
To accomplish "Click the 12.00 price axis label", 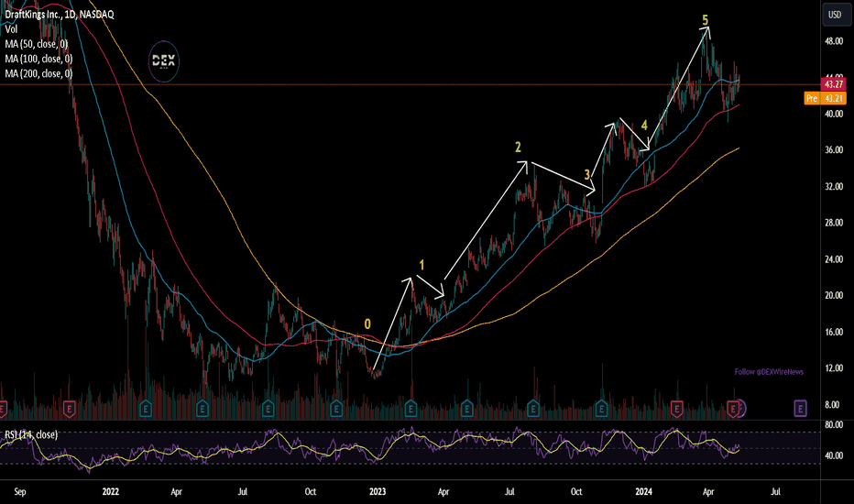I will (x=834, y=368).
